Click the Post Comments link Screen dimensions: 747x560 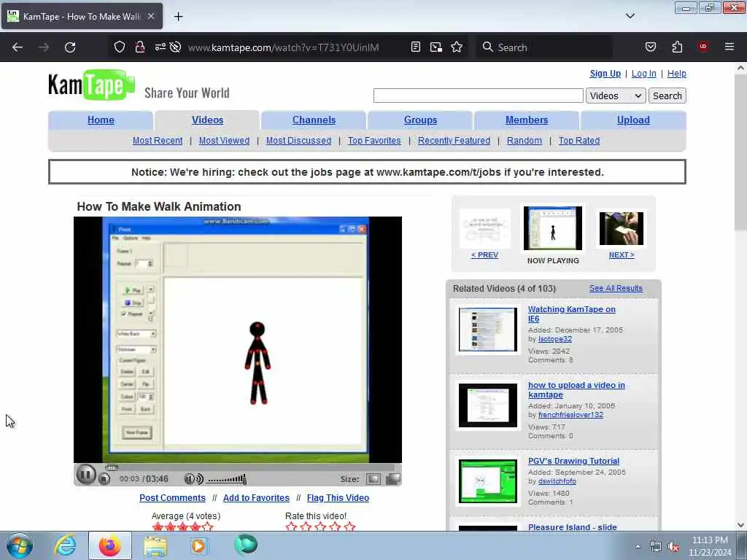[172, 497]
